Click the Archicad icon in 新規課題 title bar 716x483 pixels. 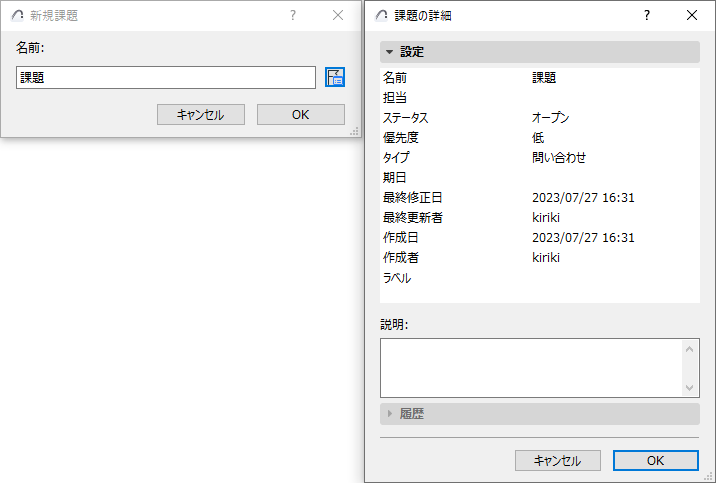[x=17, y=16]
